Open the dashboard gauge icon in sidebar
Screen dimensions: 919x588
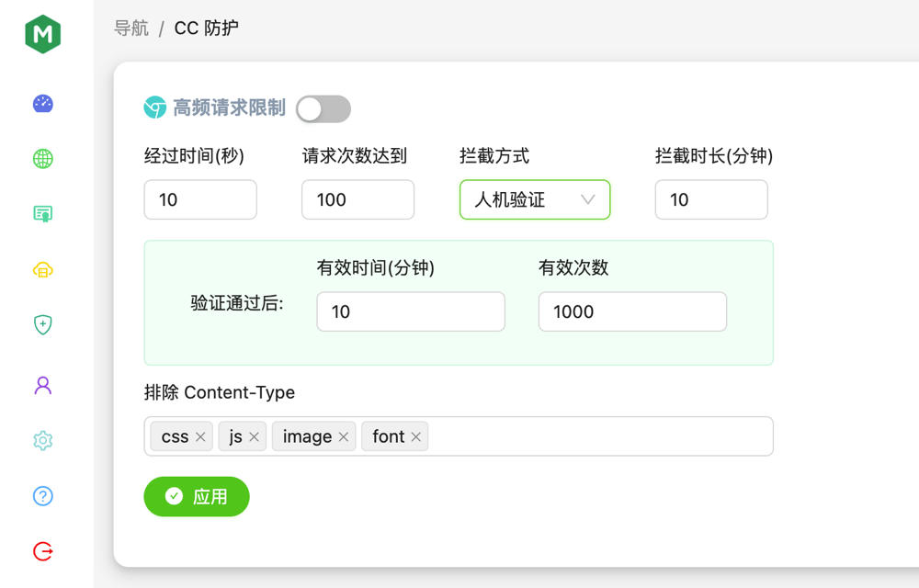(43, 104)
